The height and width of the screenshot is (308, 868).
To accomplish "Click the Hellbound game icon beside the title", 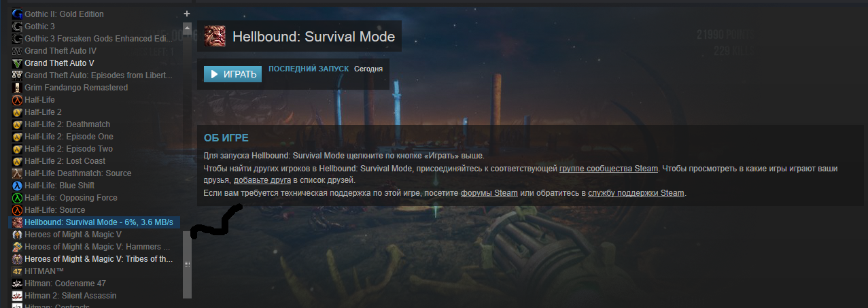I will pyautogui.click(x=215, y=37).
